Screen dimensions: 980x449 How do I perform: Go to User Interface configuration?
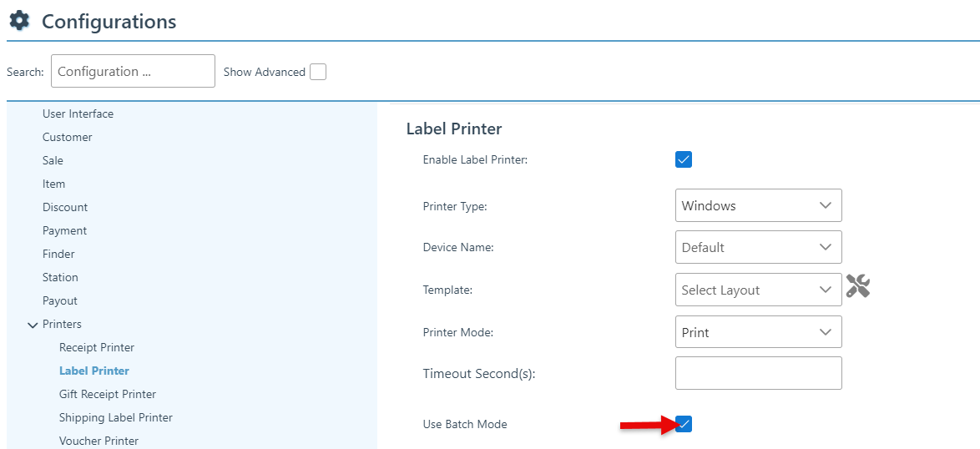pyautogui.click(x=78, y=114)
